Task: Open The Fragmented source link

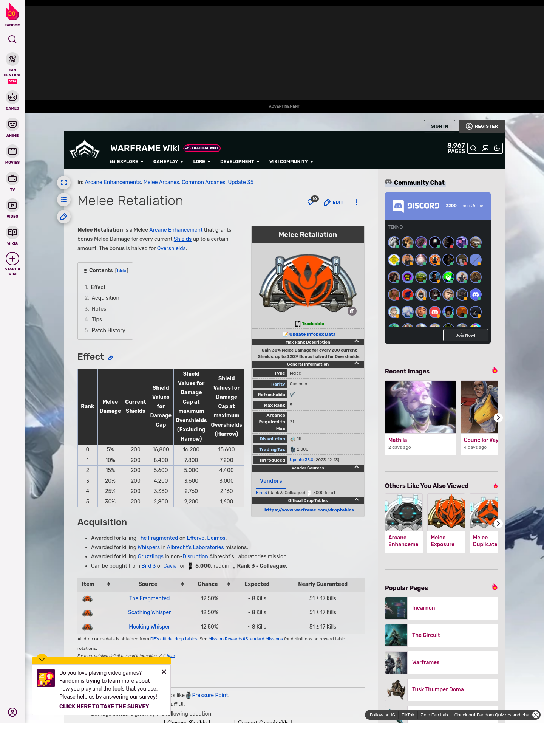Action: point(149,598)
